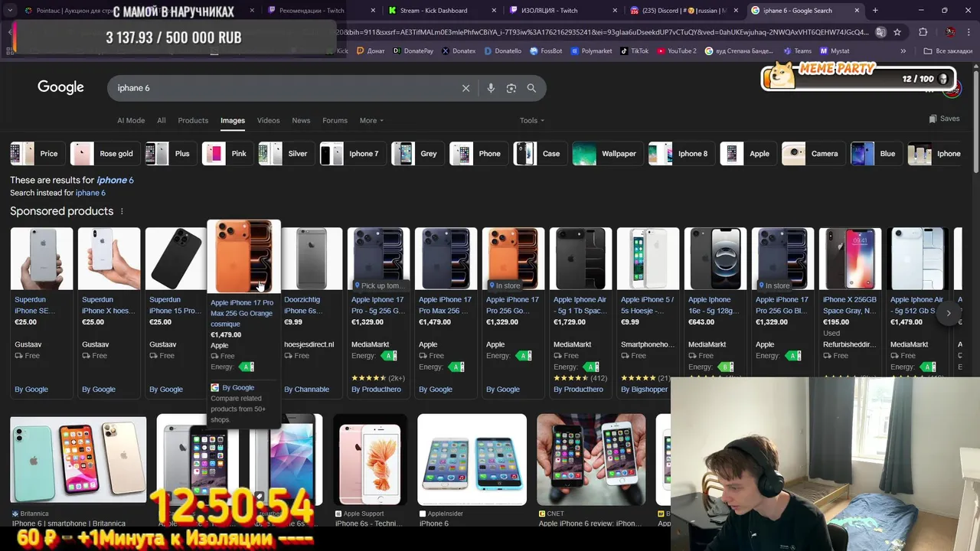980x551 pixels.
Task: Filter images by Price chip
Action: (x=37, y=154)
